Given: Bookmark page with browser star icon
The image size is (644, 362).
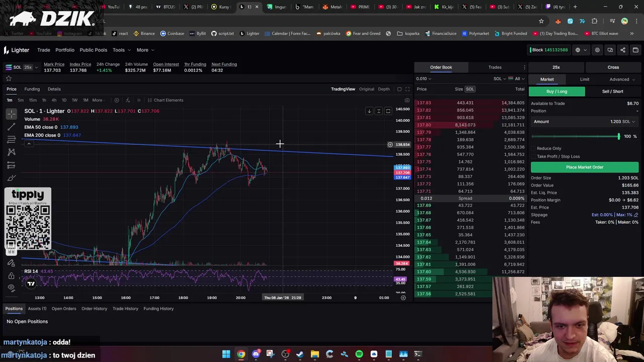Looking at the screenshot, I should coord(541,21).
